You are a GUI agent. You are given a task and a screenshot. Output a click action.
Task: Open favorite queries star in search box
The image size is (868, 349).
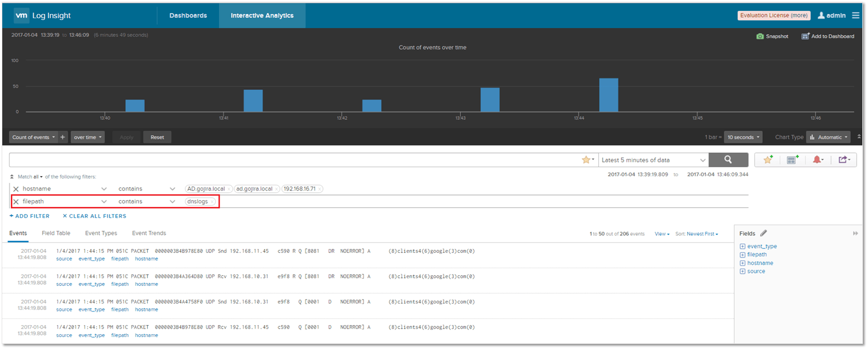point(588,160)
